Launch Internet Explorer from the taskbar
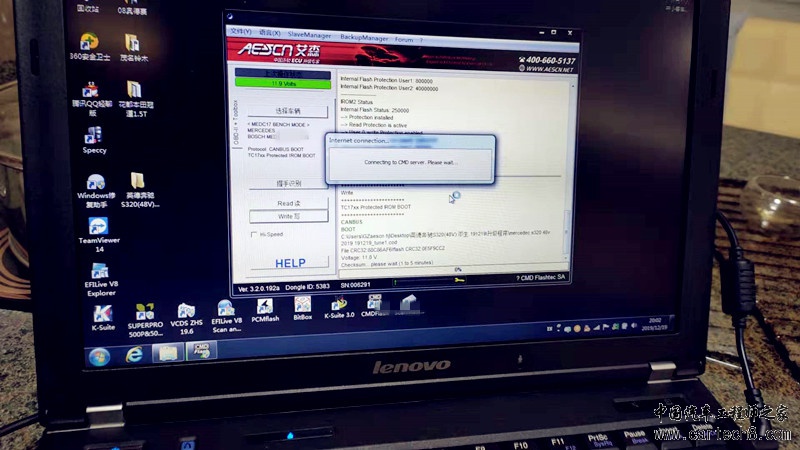800x450 pixels. point(134,354)
